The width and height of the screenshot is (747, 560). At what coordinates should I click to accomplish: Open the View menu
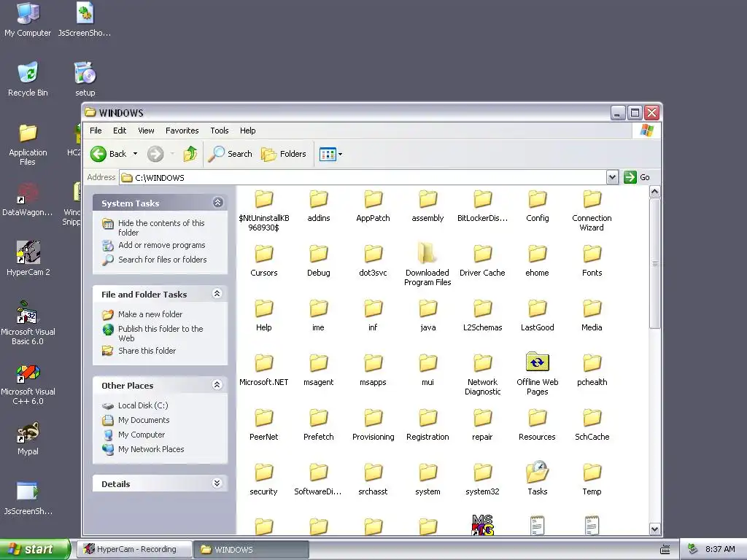click(x=146, y=131)
